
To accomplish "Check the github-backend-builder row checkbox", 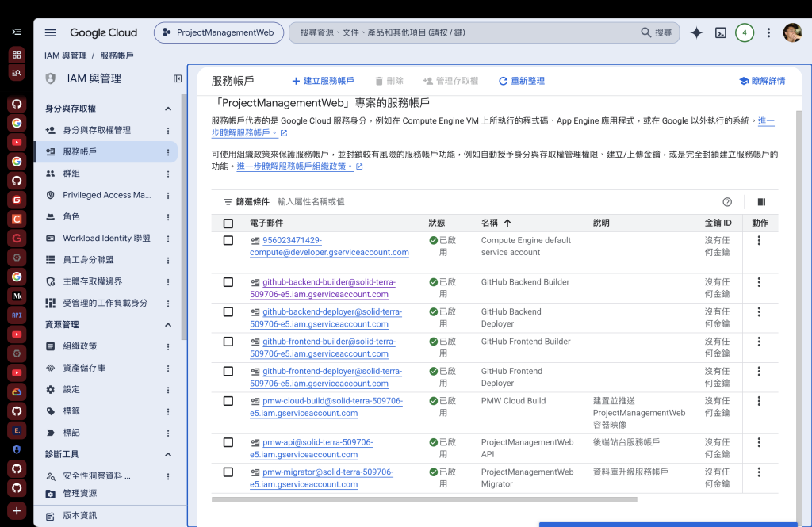I will click(x=228, y=282).
